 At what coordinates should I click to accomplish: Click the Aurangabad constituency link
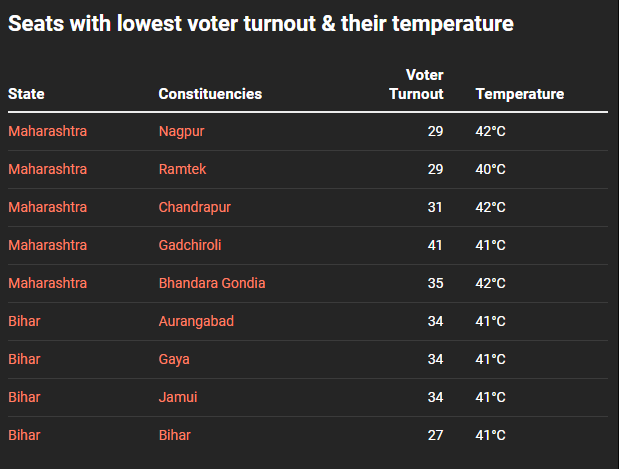coord(196,321)
